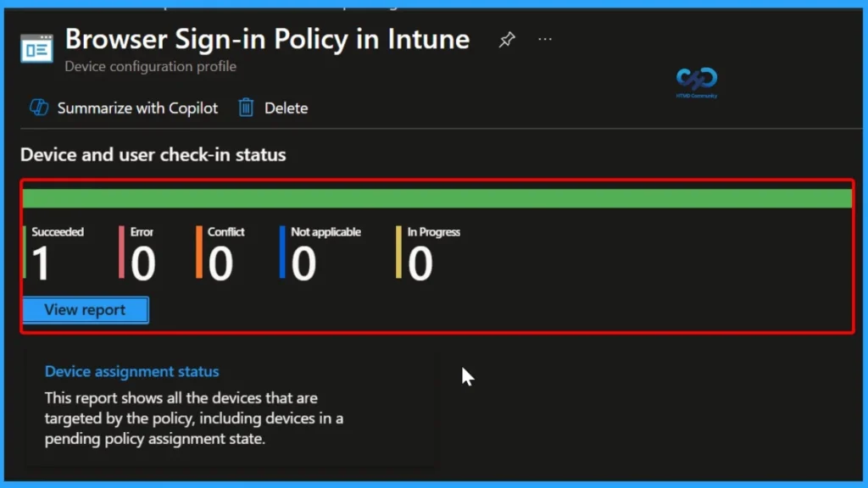Click the green Succeeded indicator bar
Image resolution: width=868 pixels, height=488 pixels.
(25, 251)
